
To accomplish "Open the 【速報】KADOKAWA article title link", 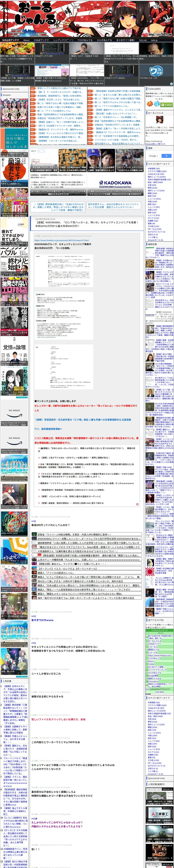I will 87,224.
